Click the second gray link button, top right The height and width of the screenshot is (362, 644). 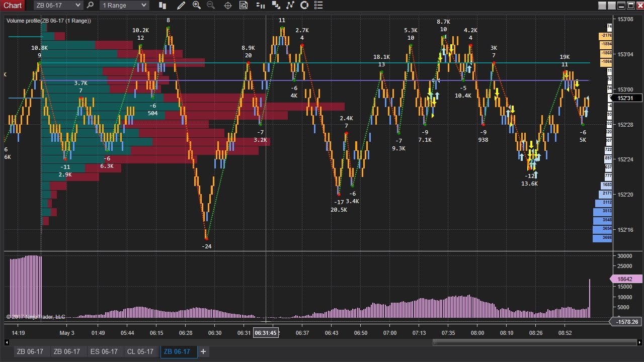[612, 6]
